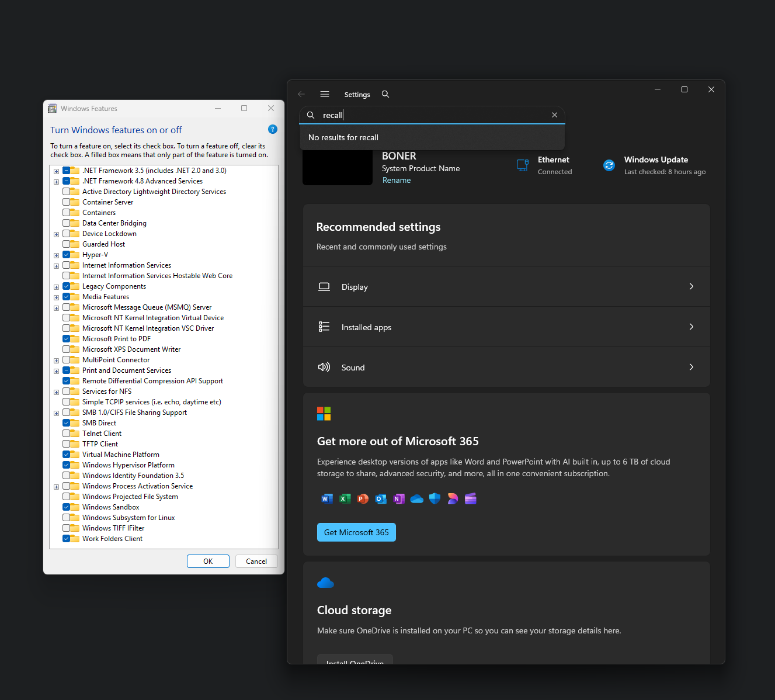Click the Windows Features title bar icon

pyautogui.click(x=53, y=109)
